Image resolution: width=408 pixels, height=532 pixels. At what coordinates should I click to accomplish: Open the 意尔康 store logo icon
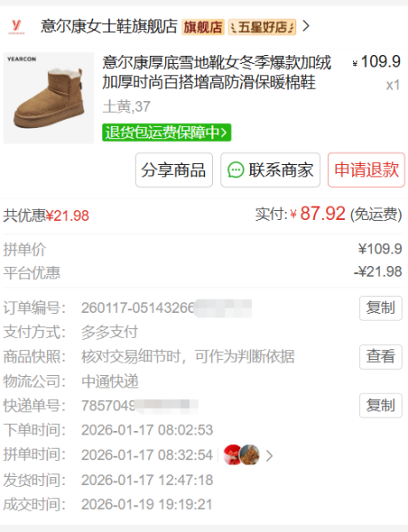click(16, 27)
